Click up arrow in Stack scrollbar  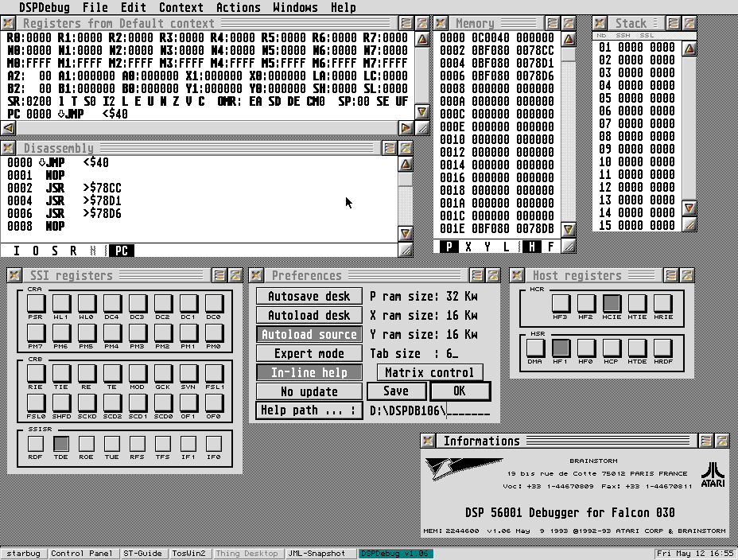pyautogui.click(x=689, y=49)
